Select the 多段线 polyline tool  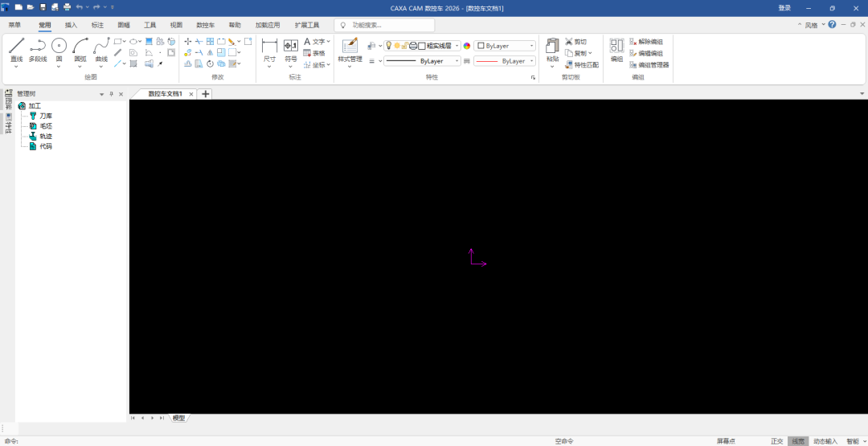point(38,50)
